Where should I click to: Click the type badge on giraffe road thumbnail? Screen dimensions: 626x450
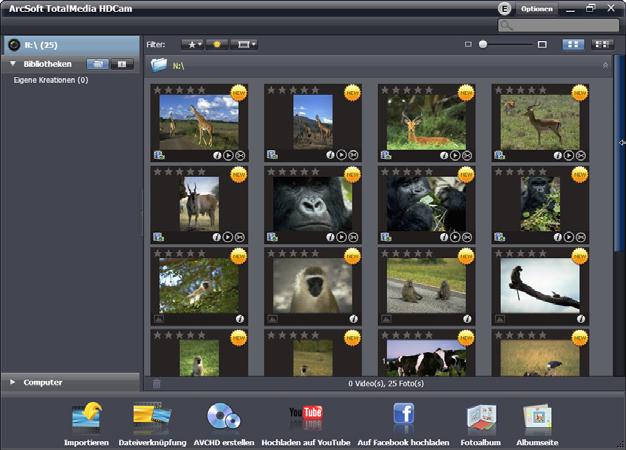click(x=159, y=155)
